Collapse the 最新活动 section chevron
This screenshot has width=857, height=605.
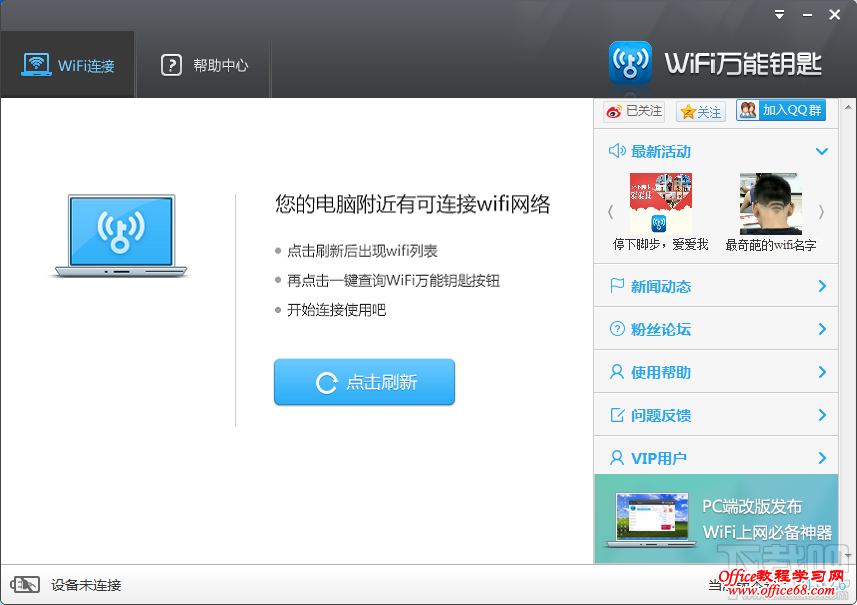[x=822, y=151]
